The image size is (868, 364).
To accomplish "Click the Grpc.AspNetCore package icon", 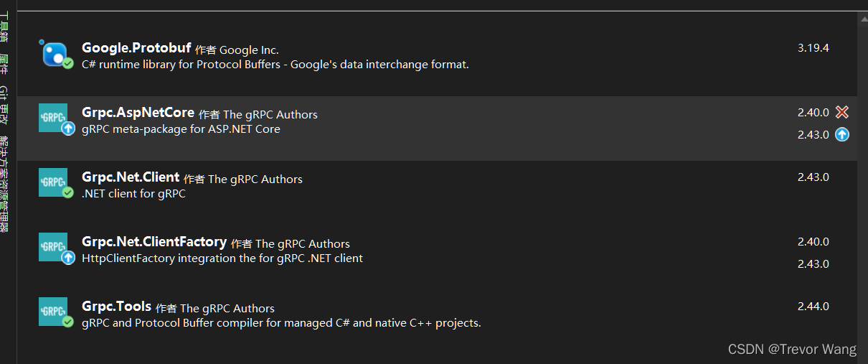I will [54, 118].
